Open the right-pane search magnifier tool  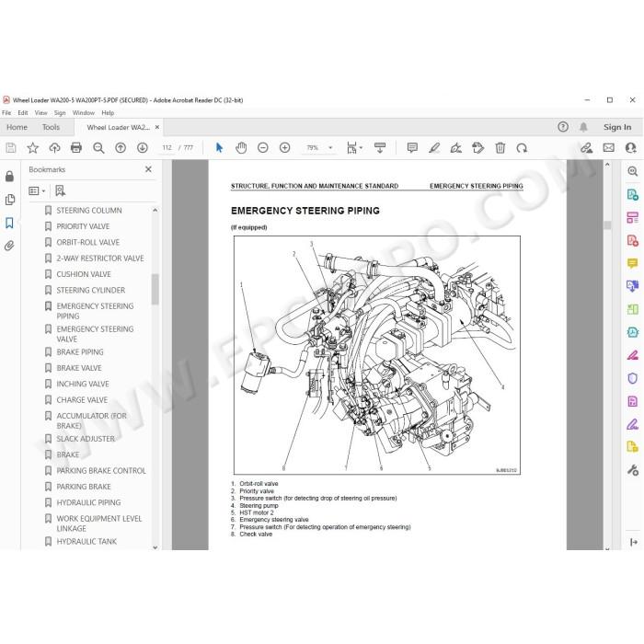click(x=633, y=171)
